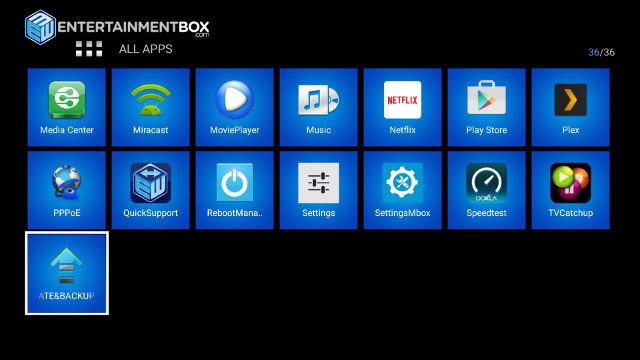Launch the Ookla Speedtest app
The width and height of the screenshot is (640, 360).
point(487,190)
